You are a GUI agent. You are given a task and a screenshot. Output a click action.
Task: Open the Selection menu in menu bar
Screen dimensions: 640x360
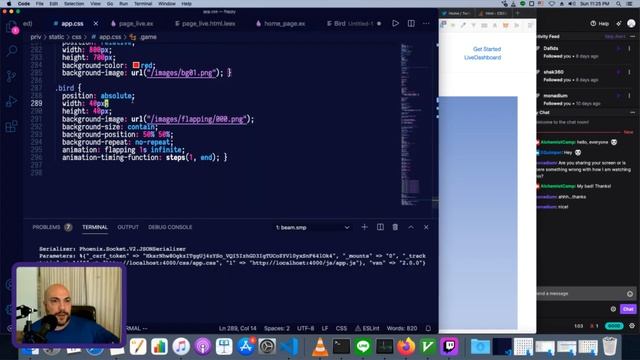pos(74,4)
